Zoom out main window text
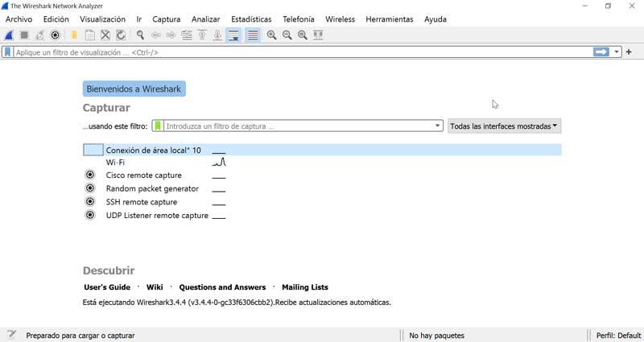Image resolution: width=644 pixels, height=342 pixels. click(287, 35)
